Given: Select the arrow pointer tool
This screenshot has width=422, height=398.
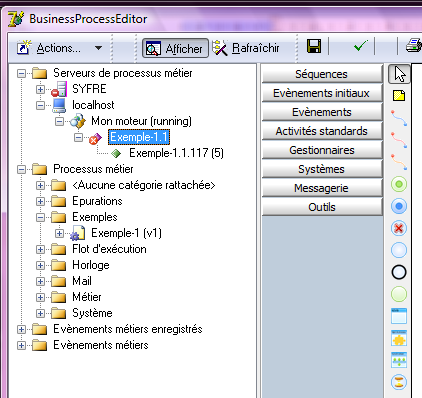Looking at the screenshot, I should pos(399,74).
